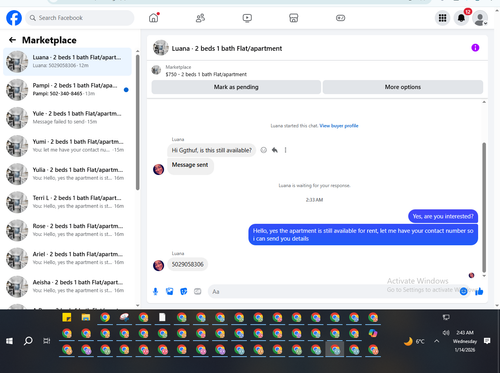Click chat list scrollbar thumb

pos(138,123)
